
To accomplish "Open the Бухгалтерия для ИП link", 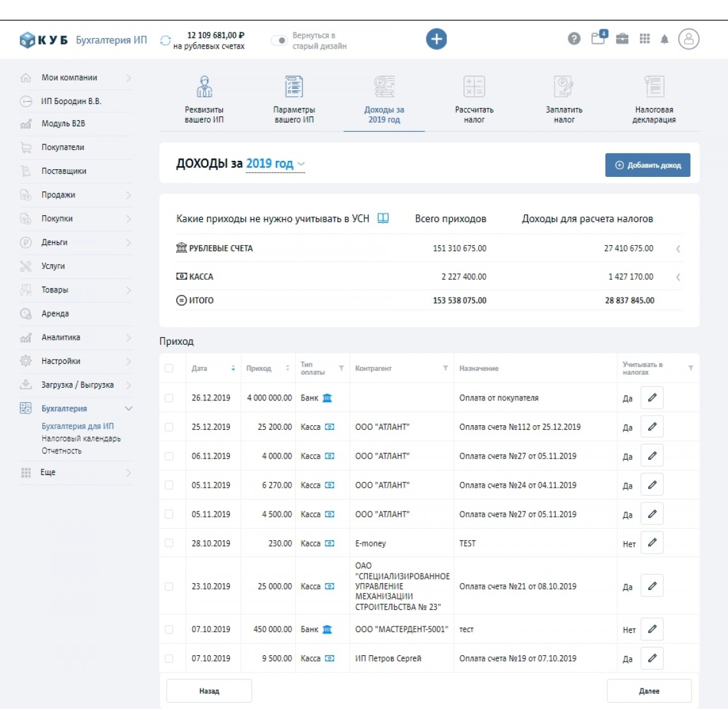I will (x=77, y=426).
